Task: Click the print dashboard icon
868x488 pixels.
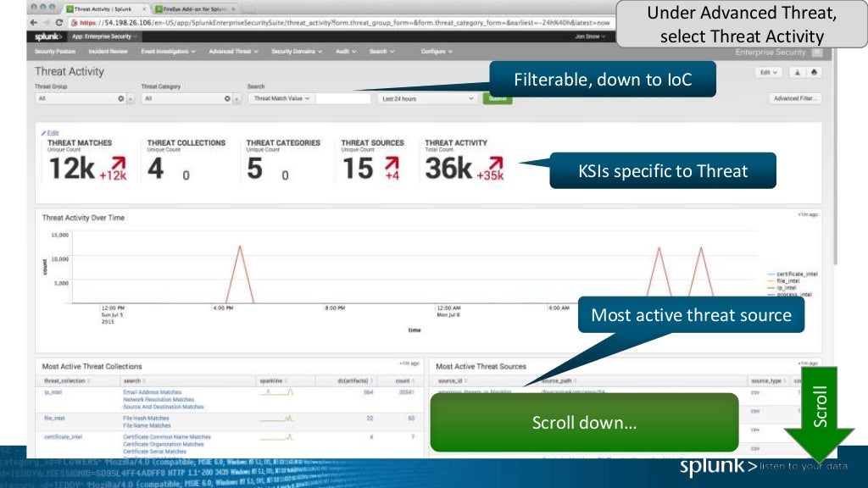Action: (x=814, y=73)
